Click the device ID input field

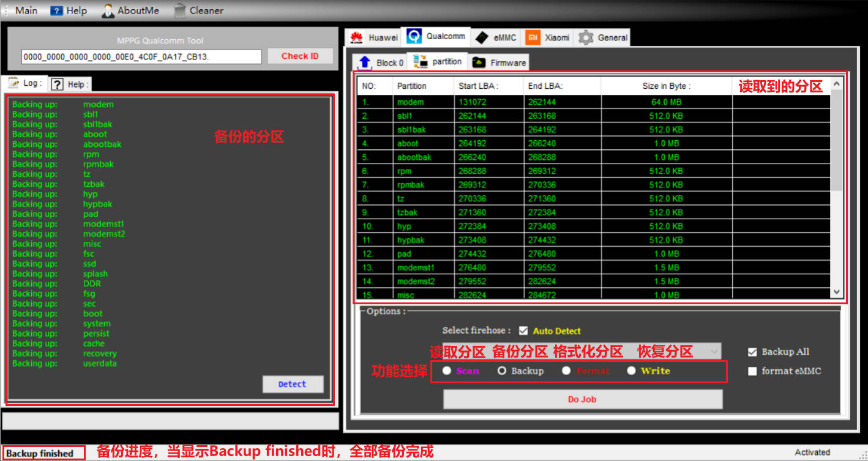point(141,57)
